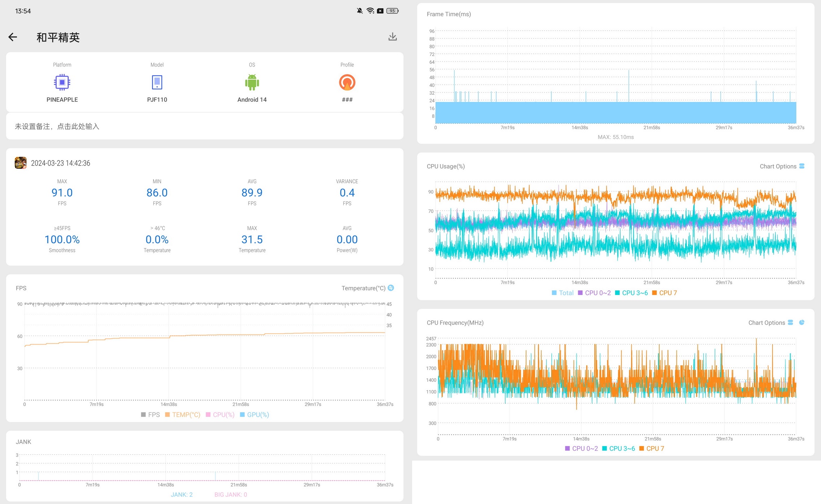Open the Wi-Fi status icon
This screenshot has height=504, width=821.
click(370, 11)
